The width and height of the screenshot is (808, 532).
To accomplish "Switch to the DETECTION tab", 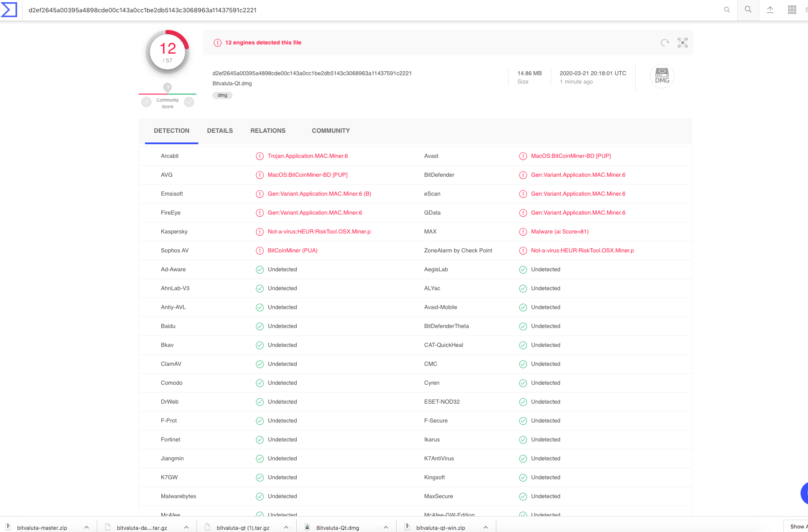I will (x=171, y=131).
